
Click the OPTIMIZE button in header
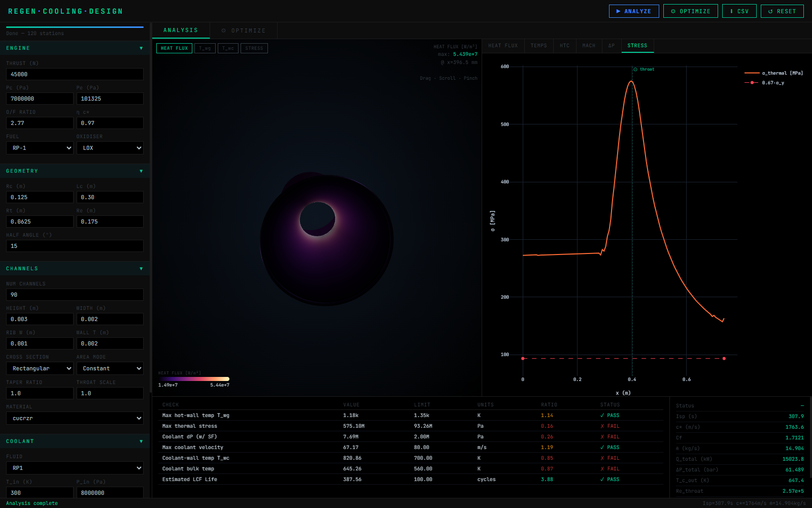[x=691, y=11]
